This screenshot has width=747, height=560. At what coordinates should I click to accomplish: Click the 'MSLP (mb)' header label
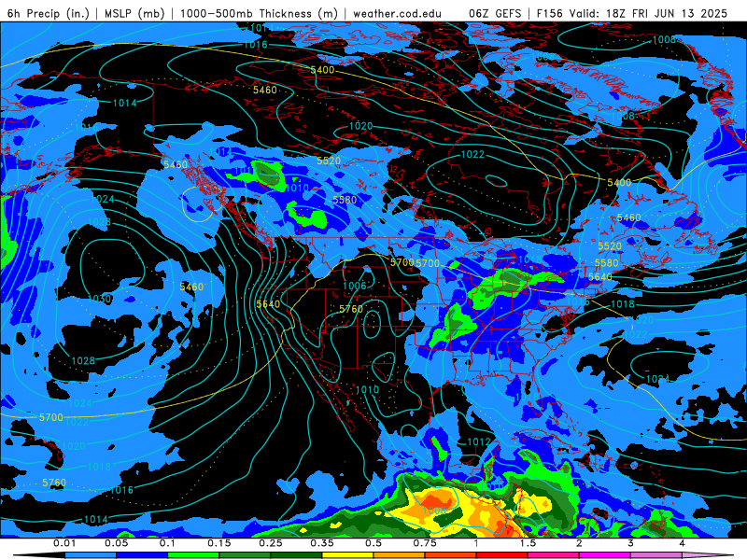133,13
